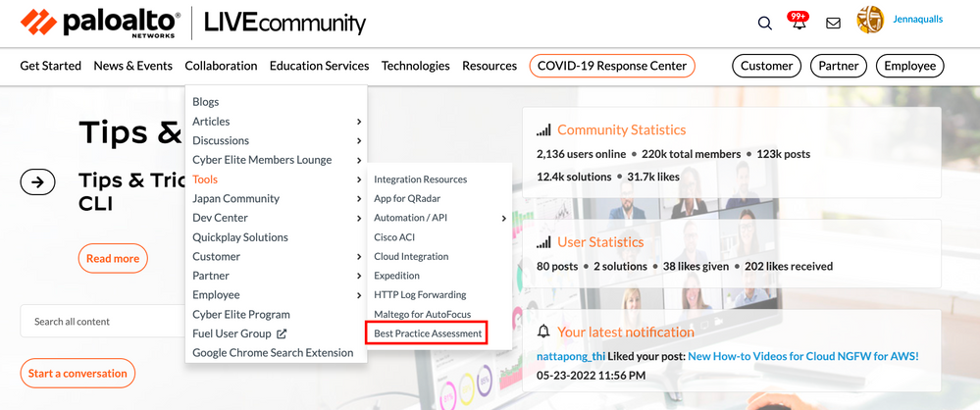Click the Customer pill button in header
This screenshot has height=410, width=980.
click(x=766, y=66)
